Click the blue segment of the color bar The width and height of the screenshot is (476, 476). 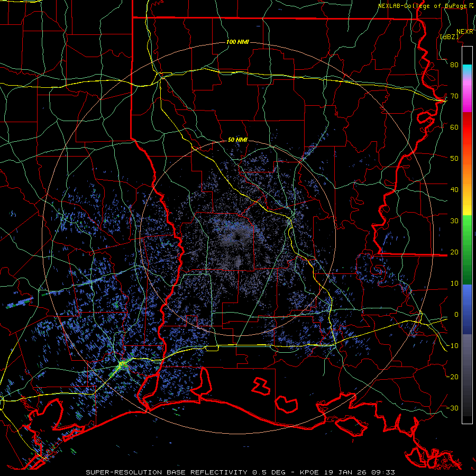(467, 309)
